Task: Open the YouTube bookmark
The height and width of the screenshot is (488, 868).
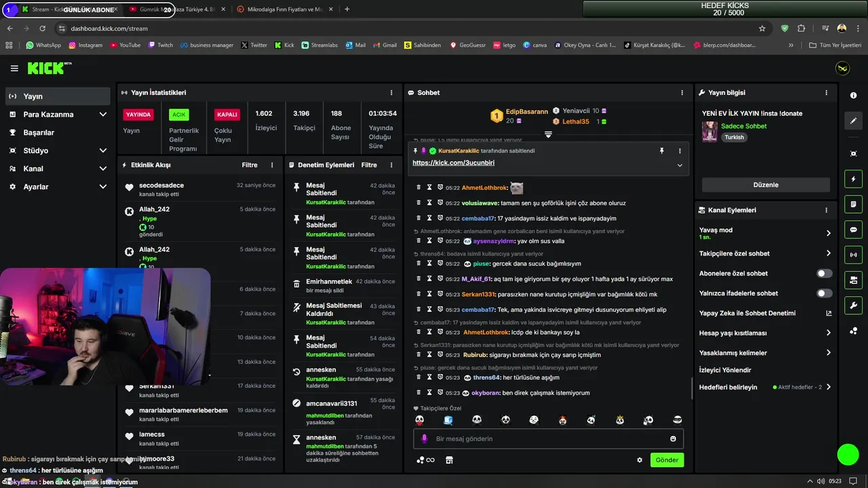Action: [x=125, y=45]
